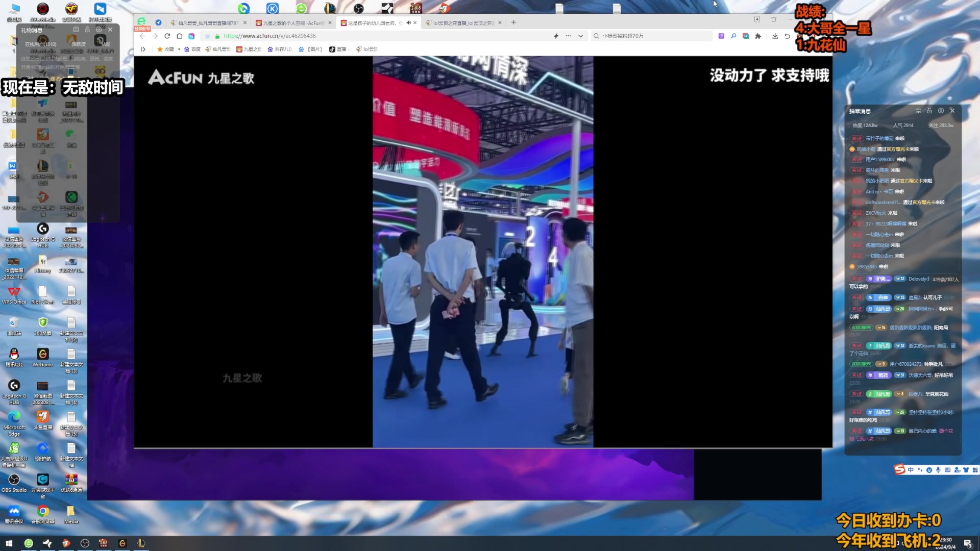Switch to the 仙凡哥哥 直播间 tab
The height and width of the screenshot is (551, 980).
[208, 23]
